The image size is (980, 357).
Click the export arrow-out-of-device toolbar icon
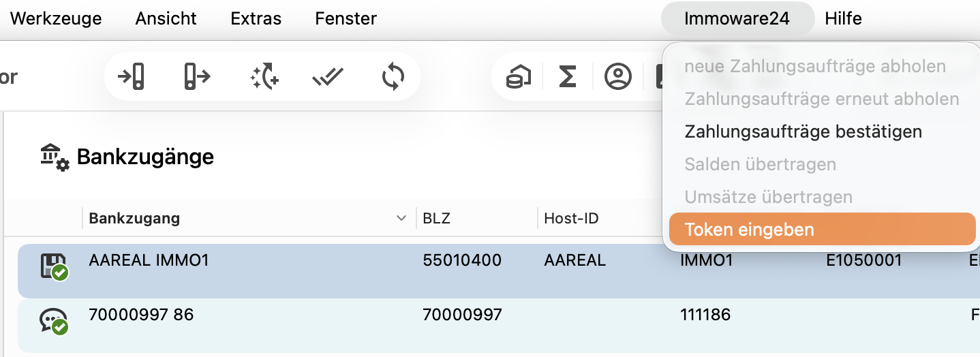click(197, 76)
